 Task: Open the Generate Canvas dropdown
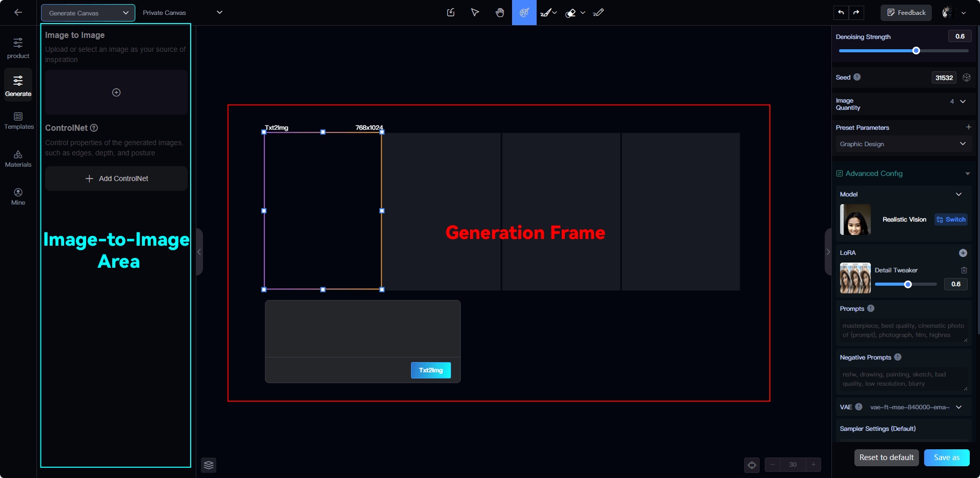pyautogui.click(x=88, y=13)
